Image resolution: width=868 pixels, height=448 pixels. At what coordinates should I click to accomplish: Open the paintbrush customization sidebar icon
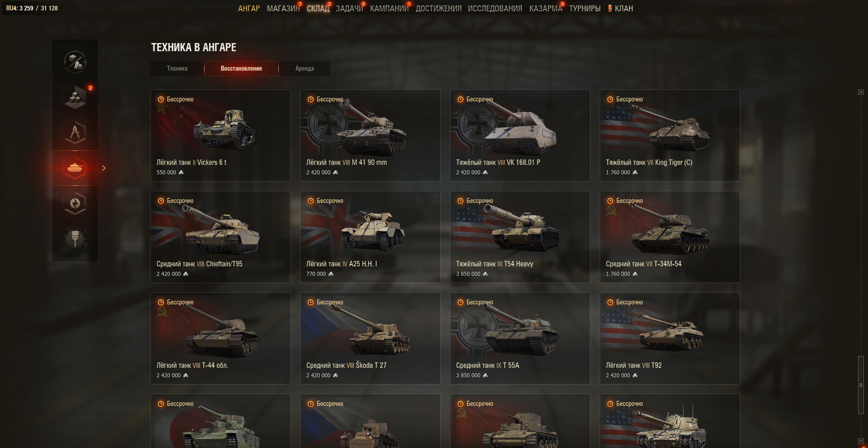click(x=75, y=238)
